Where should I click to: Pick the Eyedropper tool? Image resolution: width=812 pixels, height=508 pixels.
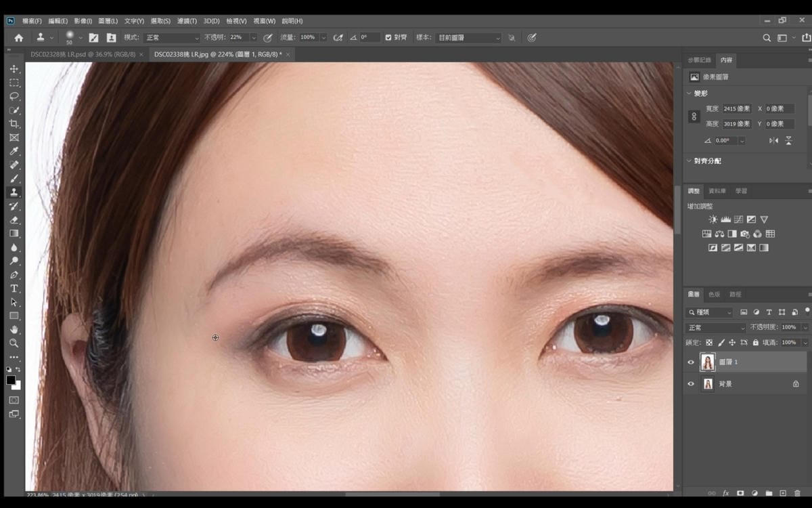click(x=14, y=151)
